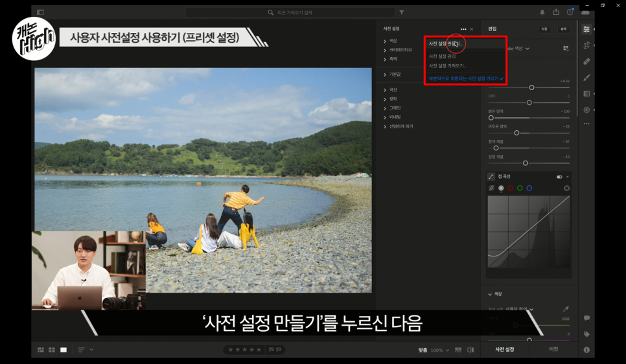Switch to photo grid view
This screenshot has width=626, height=364.
[41, 350]
